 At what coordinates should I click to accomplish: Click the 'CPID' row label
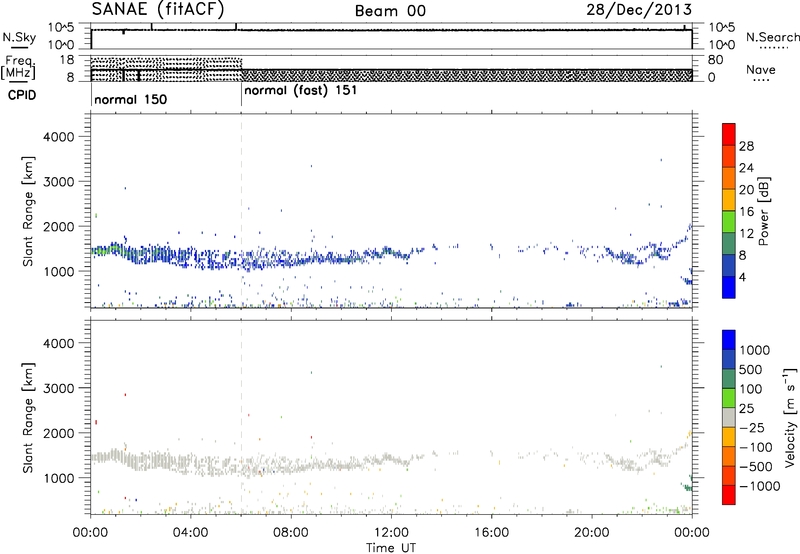[x=22, y=95]
